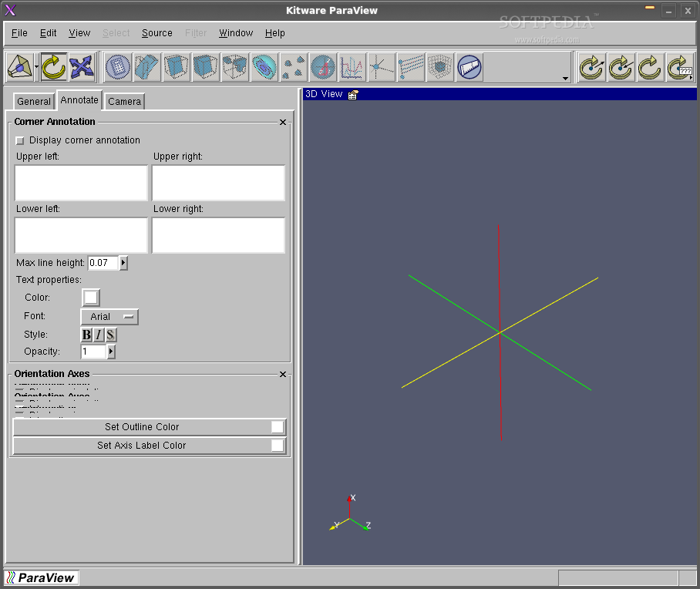Viewport: 700px width, 589px height.
Task: Click the dotted grid cube icon
Action: (439, 67)
